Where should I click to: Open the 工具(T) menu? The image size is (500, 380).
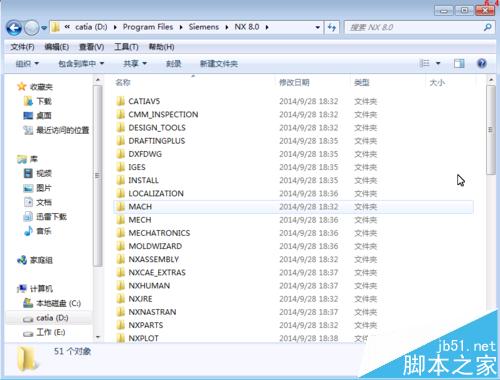coord(126,47)
